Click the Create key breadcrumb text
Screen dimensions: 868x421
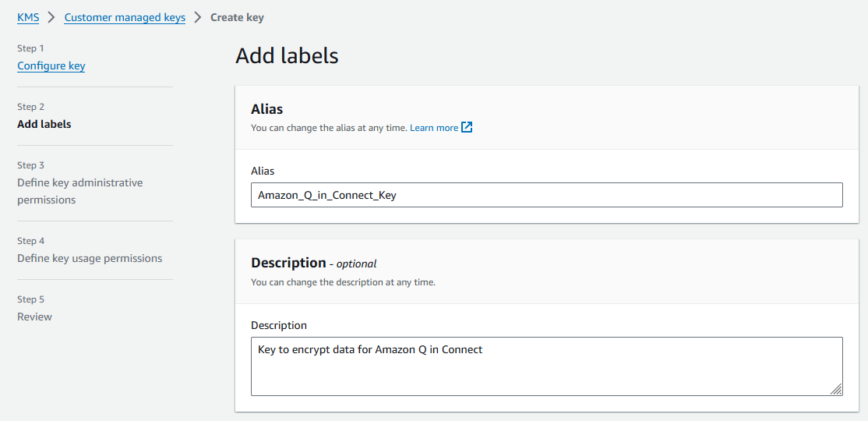point(237,17)
